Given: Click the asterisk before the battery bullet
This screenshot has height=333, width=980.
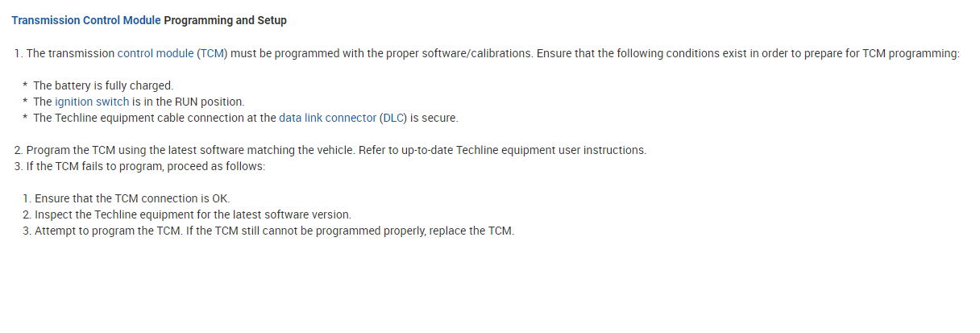Looking at the screenshot, I should point(25,86).
